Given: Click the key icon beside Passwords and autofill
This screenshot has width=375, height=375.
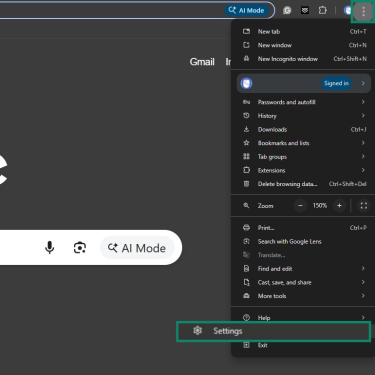Looking at the screenshot, I should click(246, 102).
